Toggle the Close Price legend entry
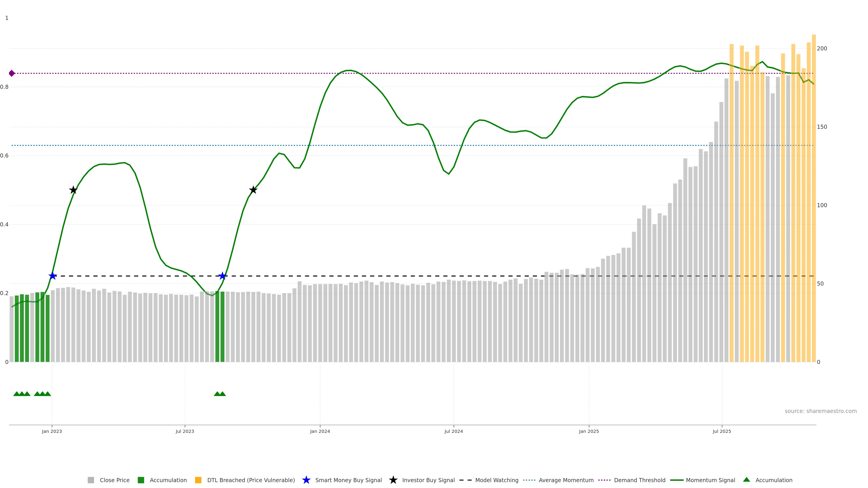Viewport: 868px width, 488px height. [x=114, y=480]
